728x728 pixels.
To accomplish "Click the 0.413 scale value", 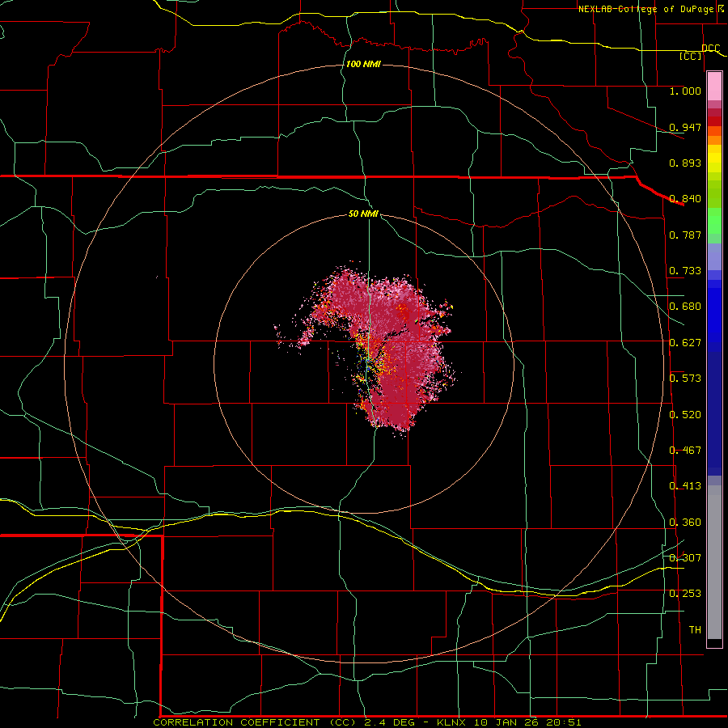I will (685, 486).
